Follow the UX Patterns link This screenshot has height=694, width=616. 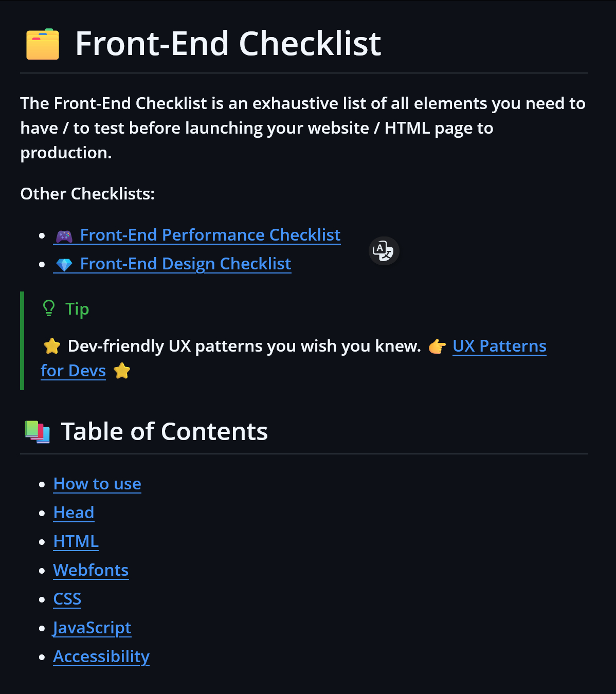point(499,346)
